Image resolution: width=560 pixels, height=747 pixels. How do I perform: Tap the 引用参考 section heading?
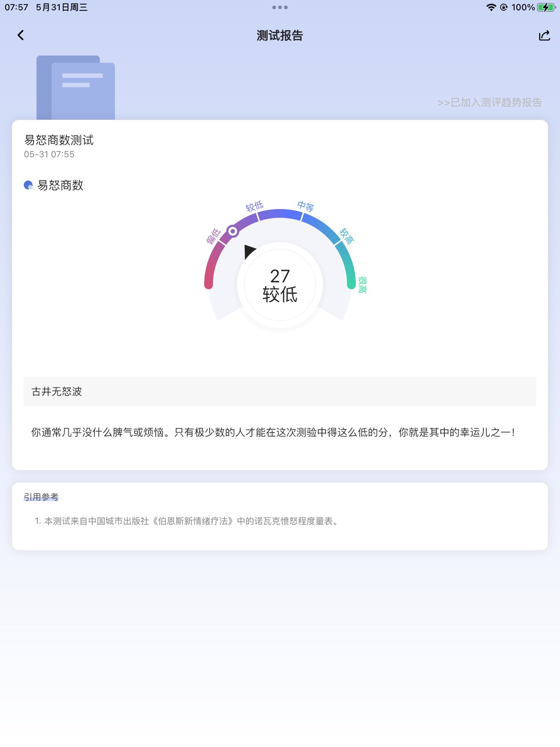point(41,497)
